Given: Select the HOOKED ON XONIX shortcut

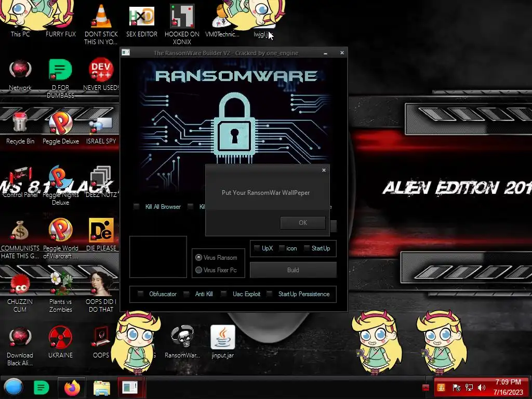Looking at the screenshot, I should click(182, 24).
